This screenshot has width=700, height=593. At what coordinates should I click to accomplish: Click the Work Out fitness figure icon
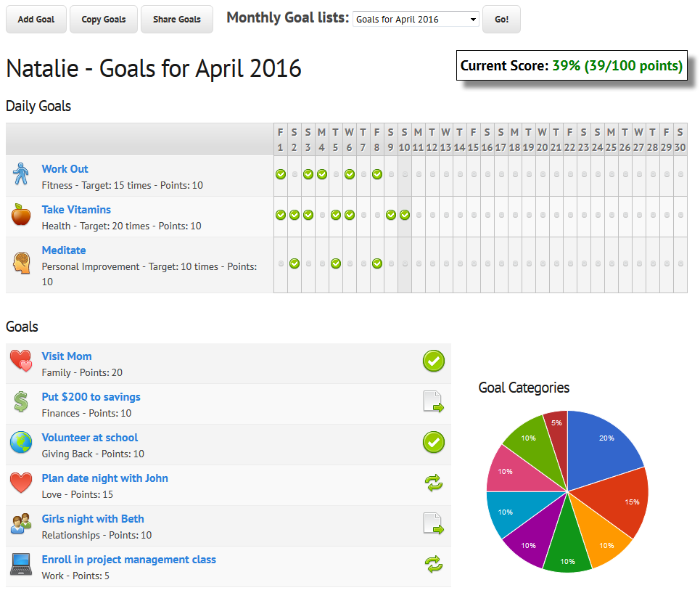(20, 175)
